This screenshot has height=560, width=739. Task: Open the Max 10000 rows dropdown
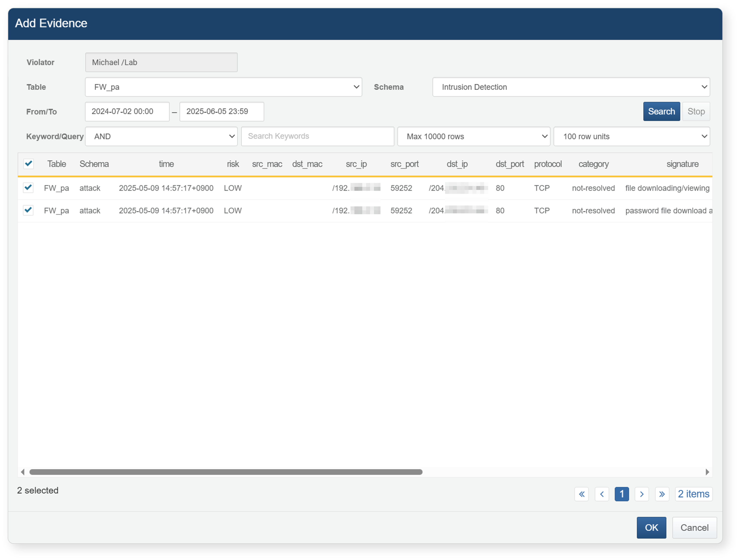(474, 136)
